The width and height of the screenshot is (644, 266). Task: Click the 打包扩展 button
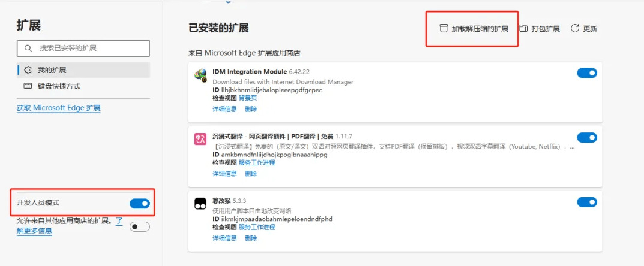[x=540, y=29]
